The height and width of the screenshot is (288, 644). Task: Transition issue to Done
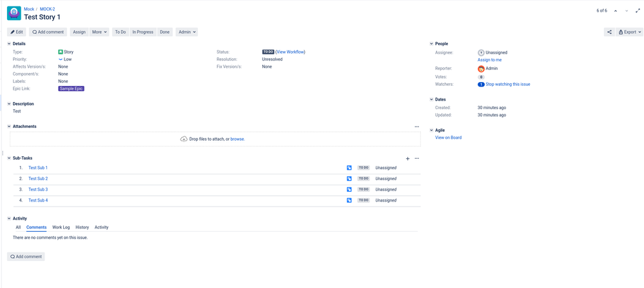[x=164, y=32]
